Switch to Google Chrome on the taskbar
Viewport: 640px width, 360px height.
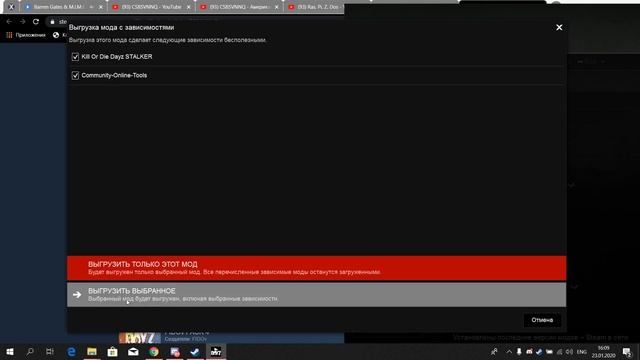point(154,351)
